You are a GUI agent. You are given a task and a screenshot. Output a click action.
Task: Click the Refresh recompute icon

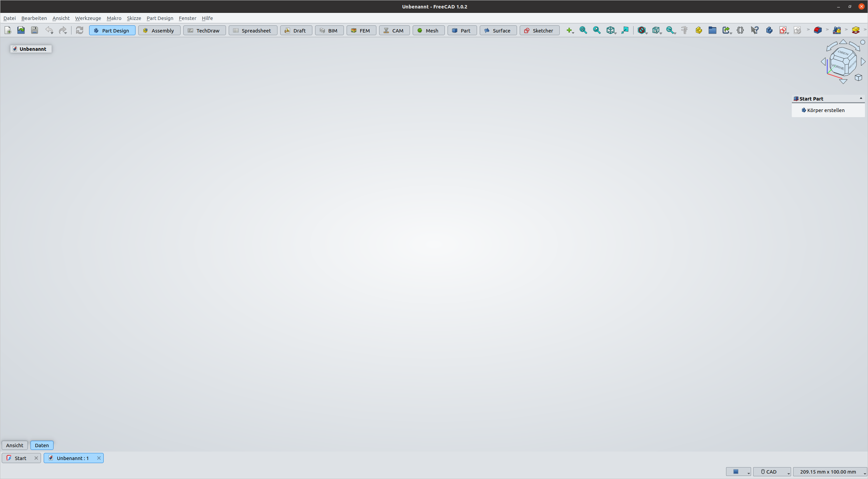point(79,30)
